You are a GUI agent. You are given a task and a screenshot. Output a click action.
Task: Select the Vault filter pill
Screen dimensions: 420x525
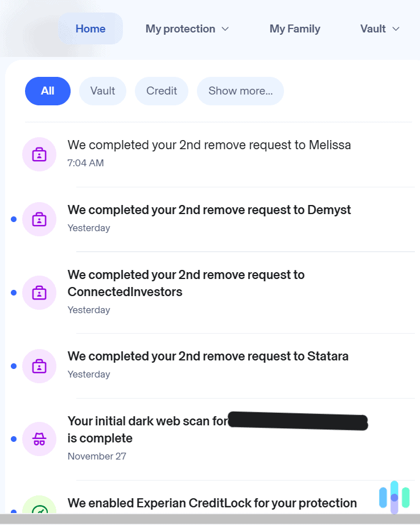(102, 91)
